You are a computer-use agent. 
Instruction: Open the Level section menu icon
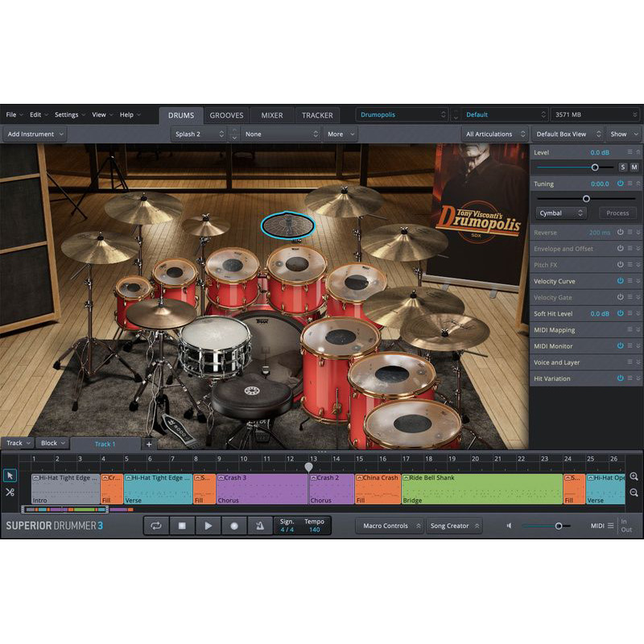coord(630,152)
